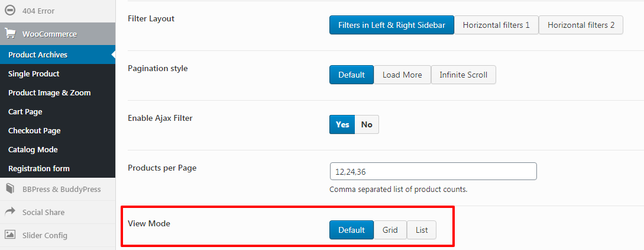Open Registration form settings

38,168
